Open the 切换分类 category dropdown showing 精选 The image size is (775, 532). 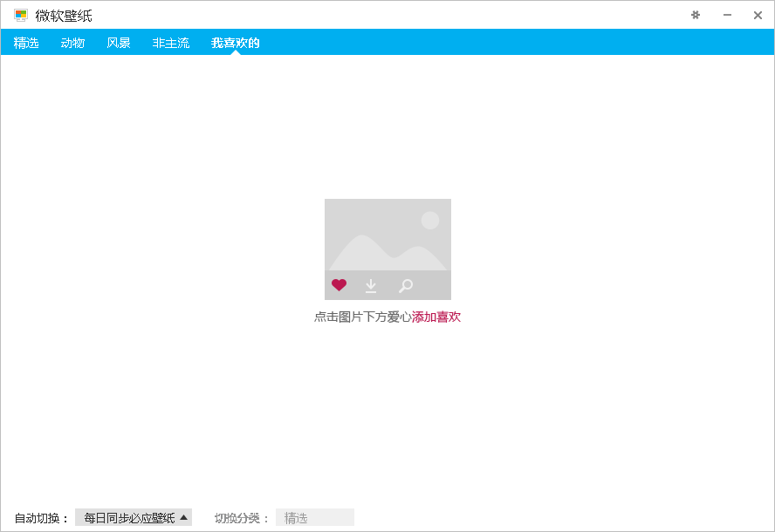coord(314,518)
